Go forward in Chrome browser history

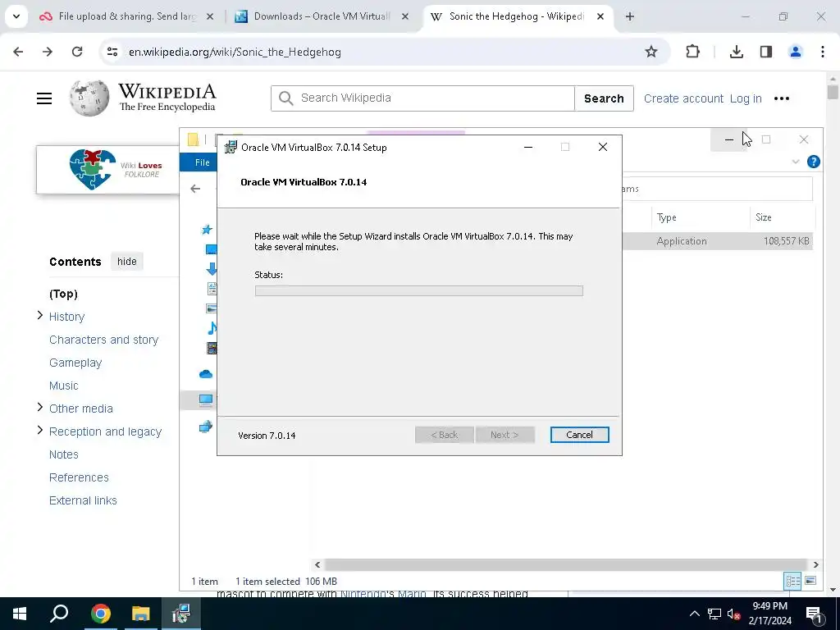(x=48, y=52)
